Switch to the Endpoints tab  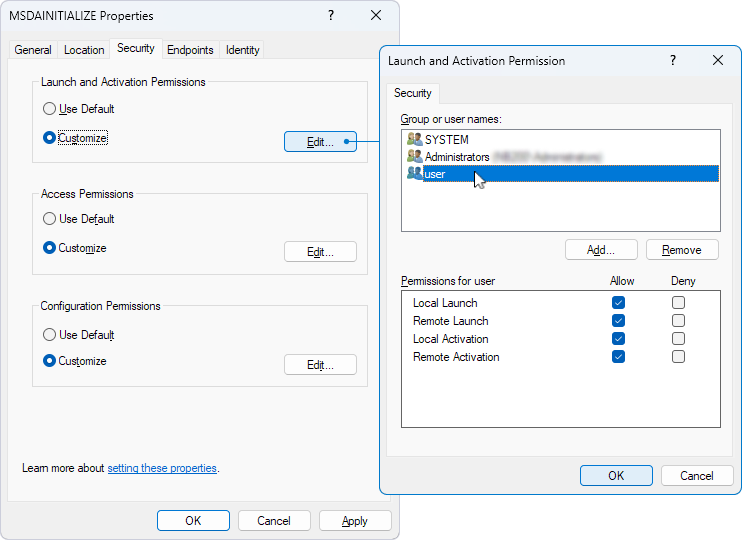[x=190, y=50]
